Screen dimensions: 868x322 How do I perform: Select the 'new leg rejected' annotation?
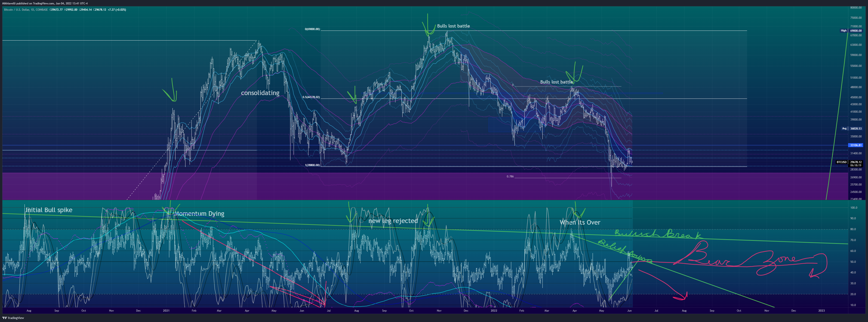(393, 221)
